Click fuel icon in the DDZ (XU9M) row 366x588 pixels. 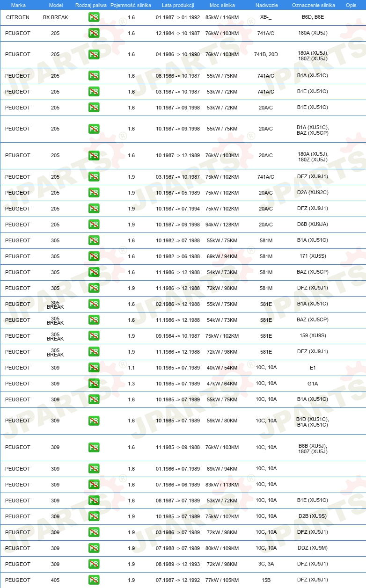click(x=94, y=548)
